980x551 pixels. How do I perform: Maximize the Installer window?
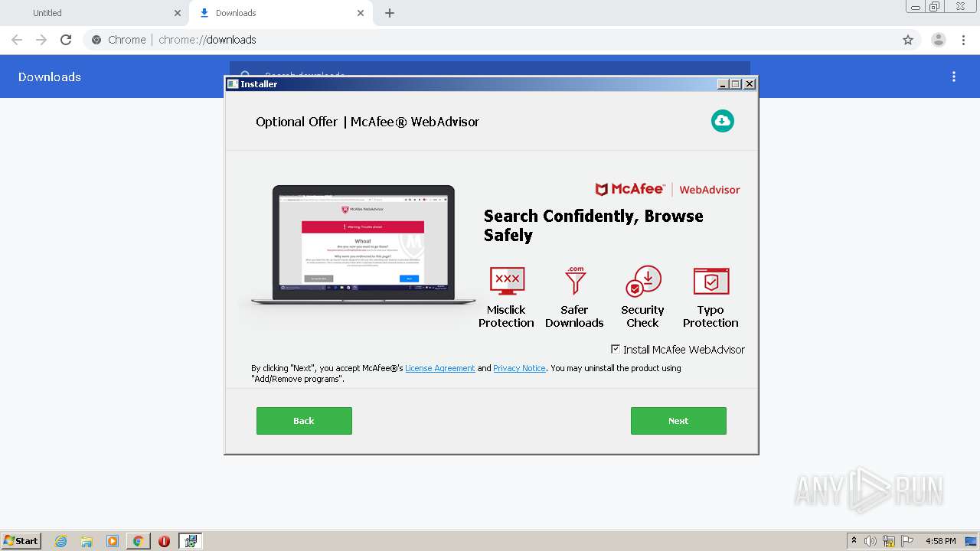pos(736,84)
